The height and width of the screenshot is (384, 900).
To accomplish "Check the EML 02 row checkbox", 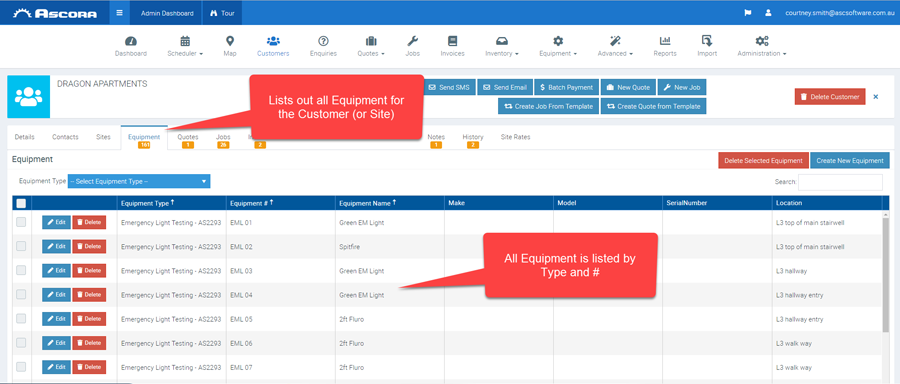I will click(21, 246).
